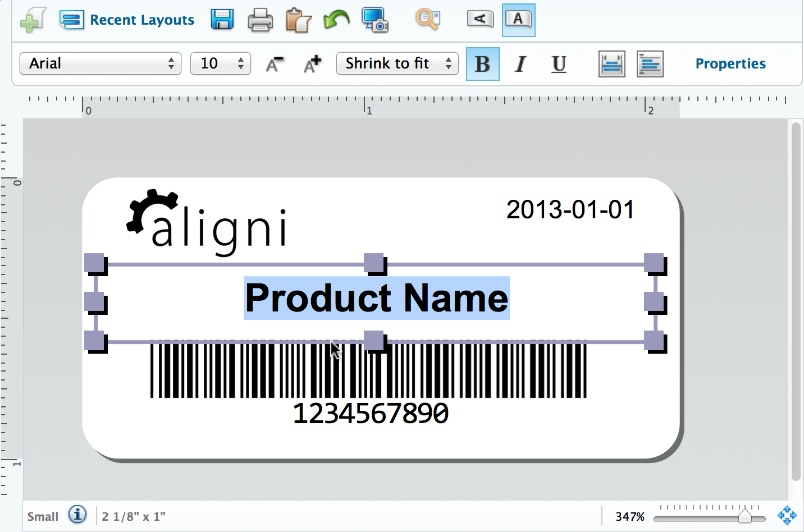The image size is (804, 532).
Task: Click the 2 1/8" x 1" size text
Action: [134, 516]
